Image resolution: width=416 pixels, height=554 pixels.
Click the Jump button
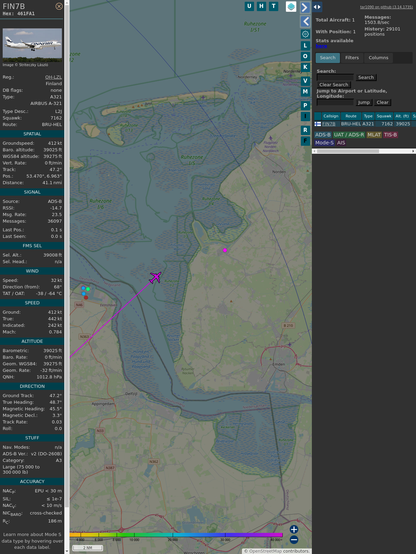pos(363,102)
